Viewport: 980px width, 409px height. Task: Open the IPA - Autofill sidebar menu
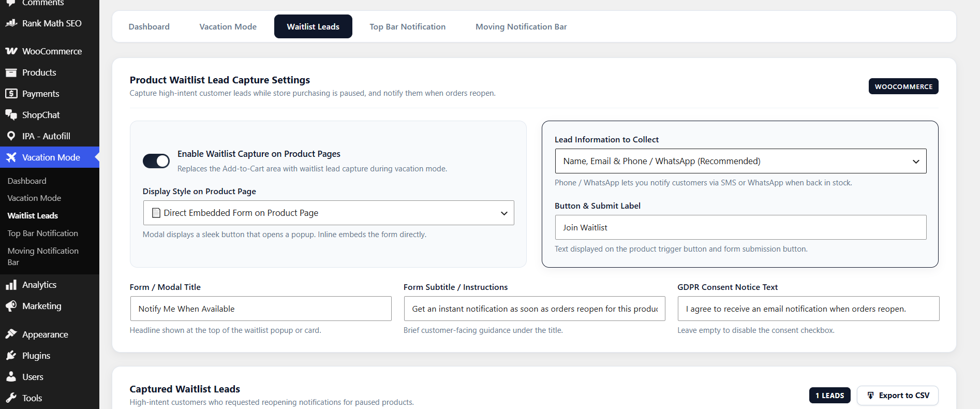point(50,136)
